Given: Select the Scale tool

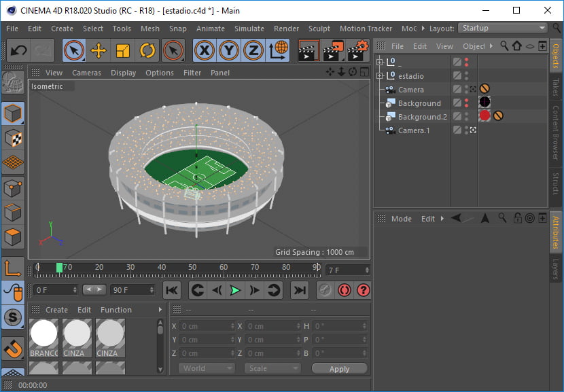Looking at the screenshot, I should click(123, 50).
